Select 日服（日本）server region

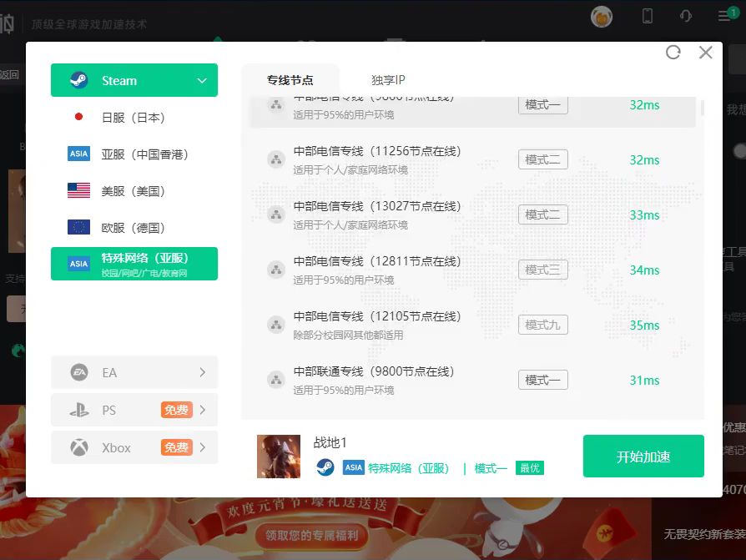(134, 117)
